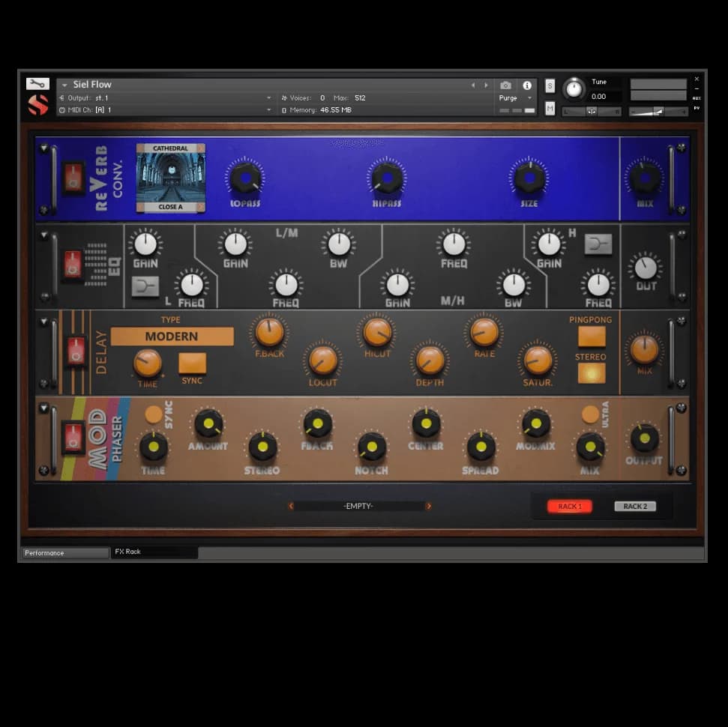
Task: Toggle the Phaser SYNC light
Action: (154, 414)
